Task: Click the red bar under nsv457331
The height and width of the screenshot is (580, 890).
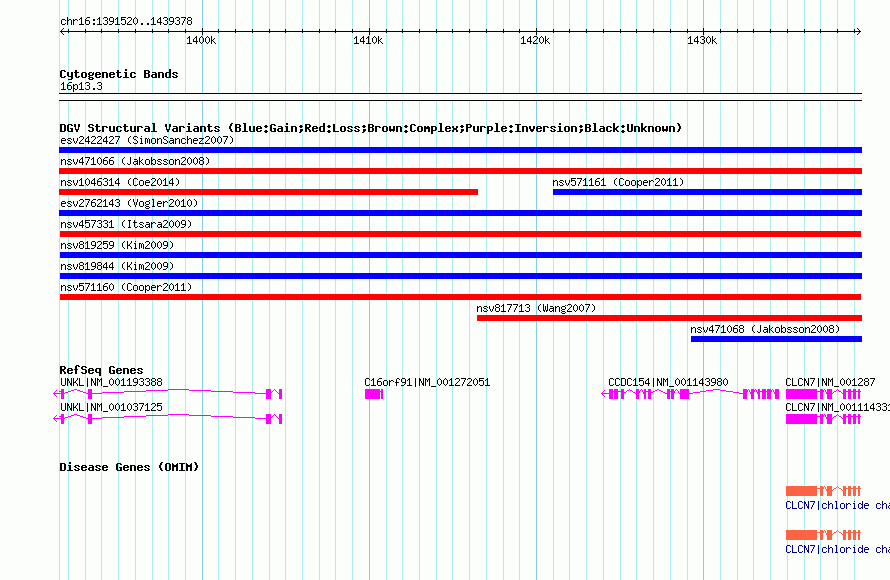Action: point(460,234)
